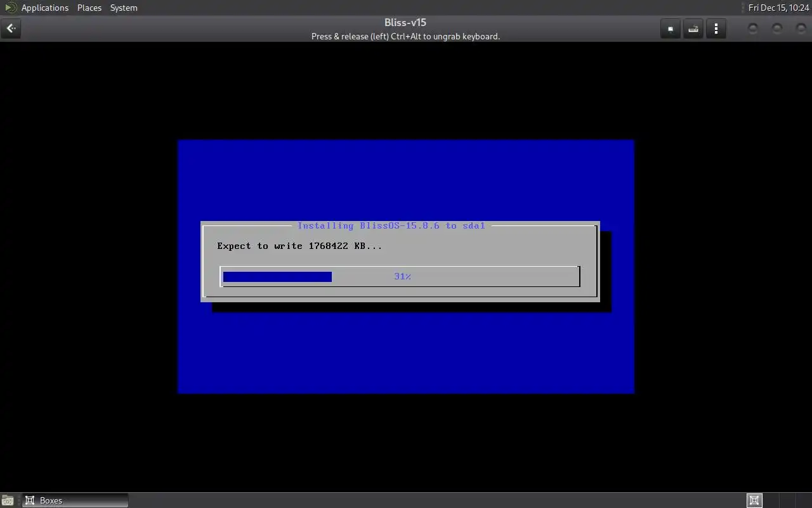Open the Applications menu
The width and height of the screenshot is (812, 508).
coord(44,8)
